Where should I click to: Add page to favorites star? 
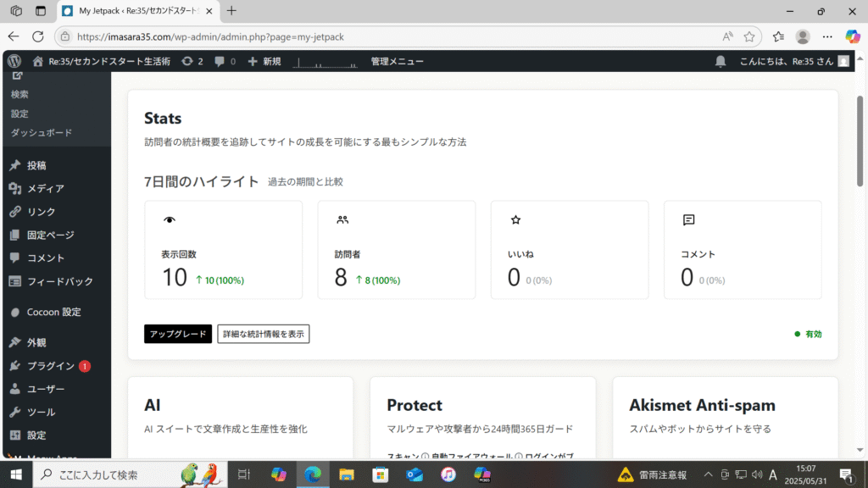(749, 37)
